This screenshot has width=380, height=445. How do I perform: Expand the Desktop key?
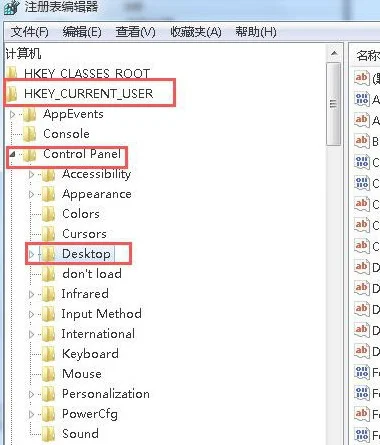pos(31,254)
